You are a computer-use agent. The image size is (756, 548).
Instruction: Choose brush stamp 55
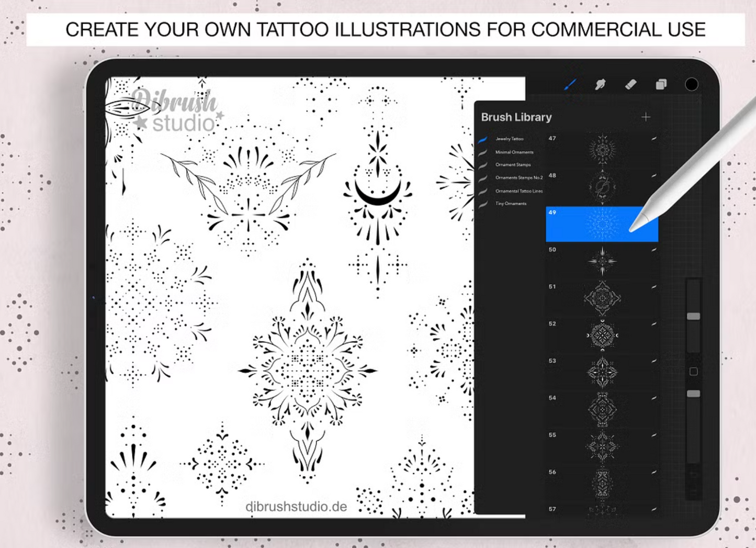click(602, 447)
